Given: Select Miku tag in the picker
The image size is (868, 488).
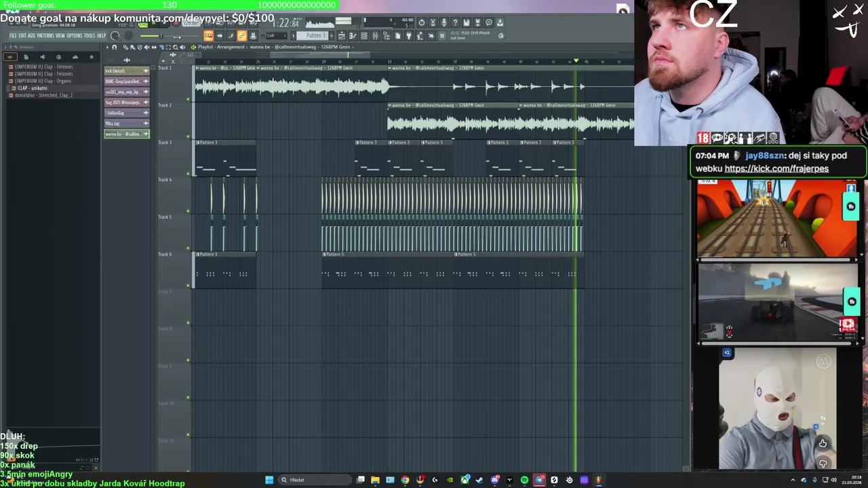Looking at the screenshot, I should [127, 123].
